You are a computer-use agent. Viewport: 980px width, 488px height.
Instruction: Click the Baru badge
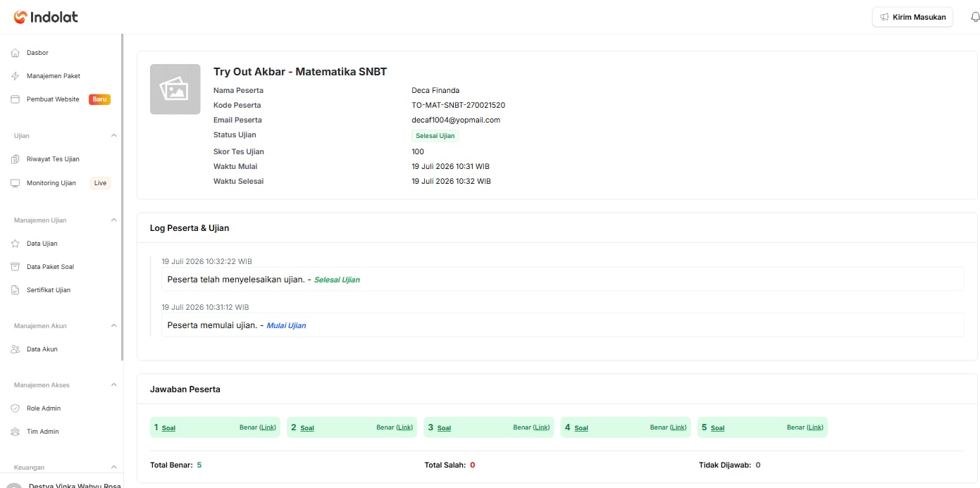point(99,99)
